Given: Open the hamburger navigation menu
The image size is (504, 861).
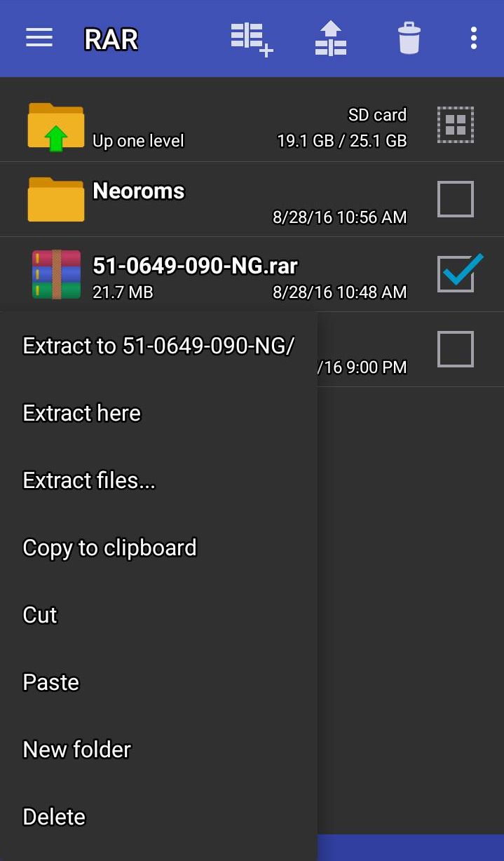Looking at the screenshot, I should pyautogui.click(x=39, y=38).
